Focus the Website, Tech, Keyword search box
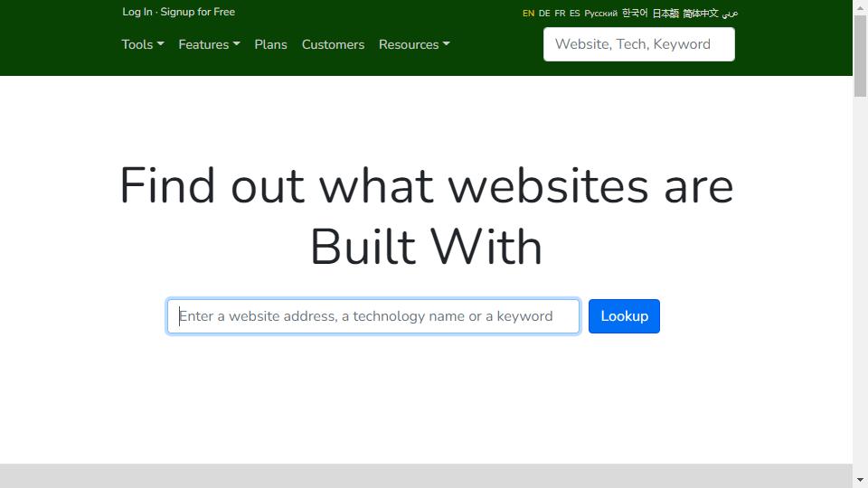Image resolution: width=868 pixels, height=488 pixels. tap(639, 44)
